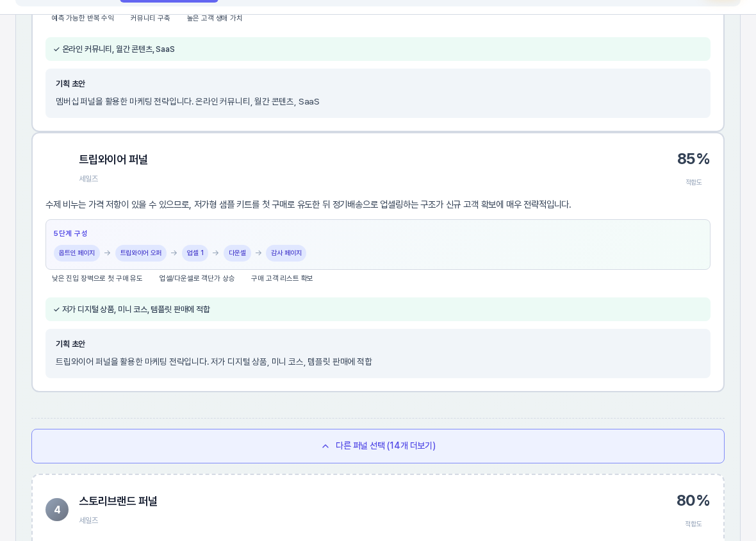756x541 pixels.
Task: Click the 85% fit score
Action: (693, 159)
